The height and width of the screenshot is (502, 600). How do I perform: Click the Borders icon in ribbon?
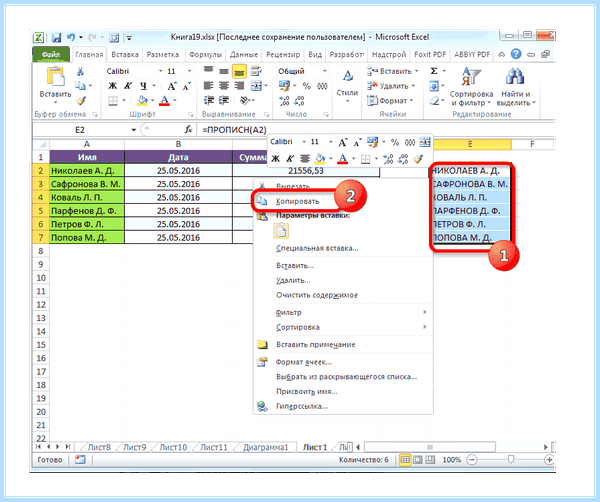[113, 101]
